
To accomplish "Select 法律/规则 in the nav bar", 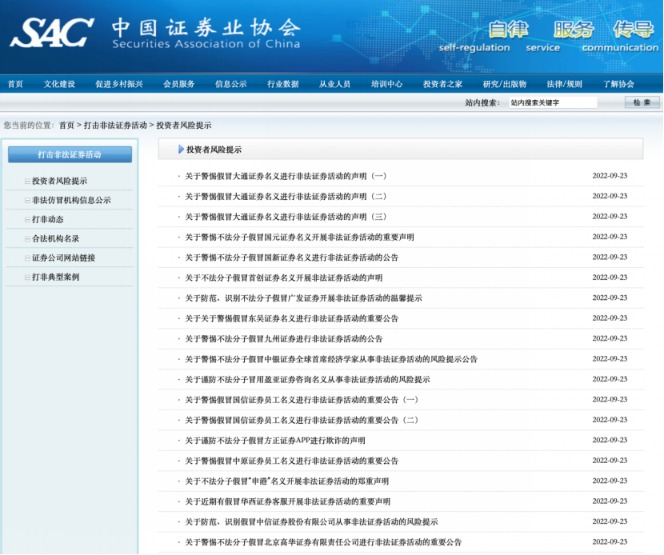I will 564,84.
